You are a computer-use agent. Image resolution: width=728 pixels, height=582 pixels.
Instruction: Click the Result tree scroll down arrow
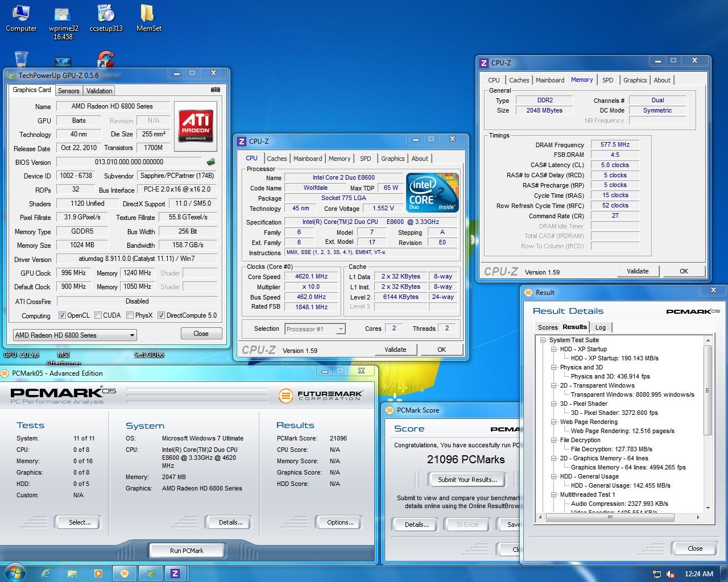click(x=708, y=508)
